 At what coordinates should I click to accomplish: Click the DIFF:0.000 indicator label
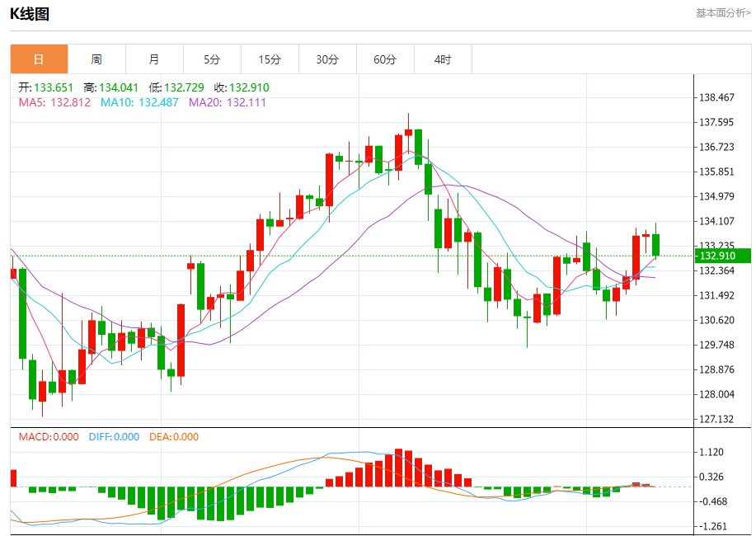coord(114,436)
